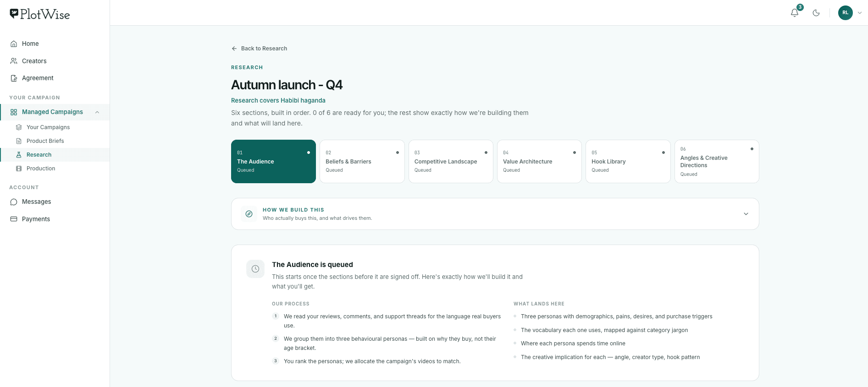Select Managed Campaigns menu item

(55, 112)
